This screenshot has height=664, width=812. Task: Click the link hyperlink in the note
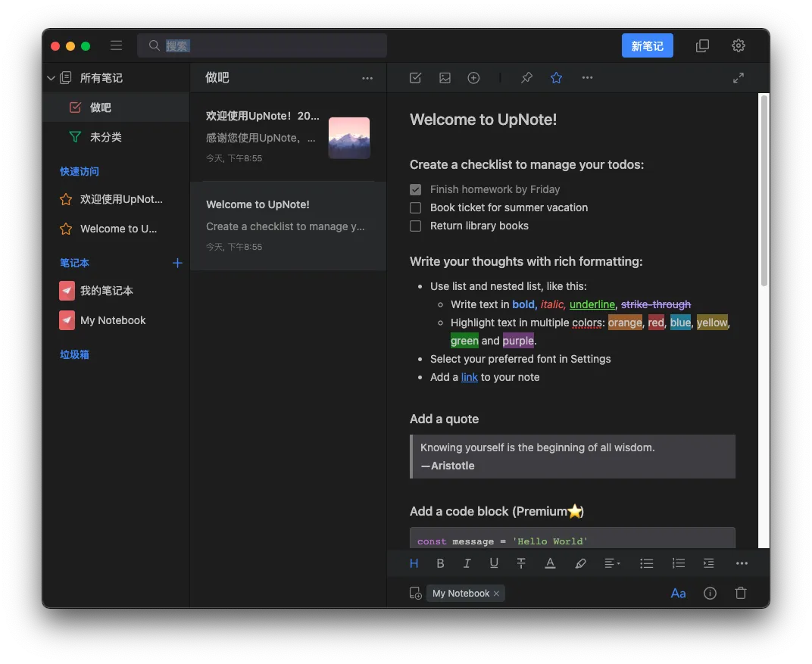469,377
